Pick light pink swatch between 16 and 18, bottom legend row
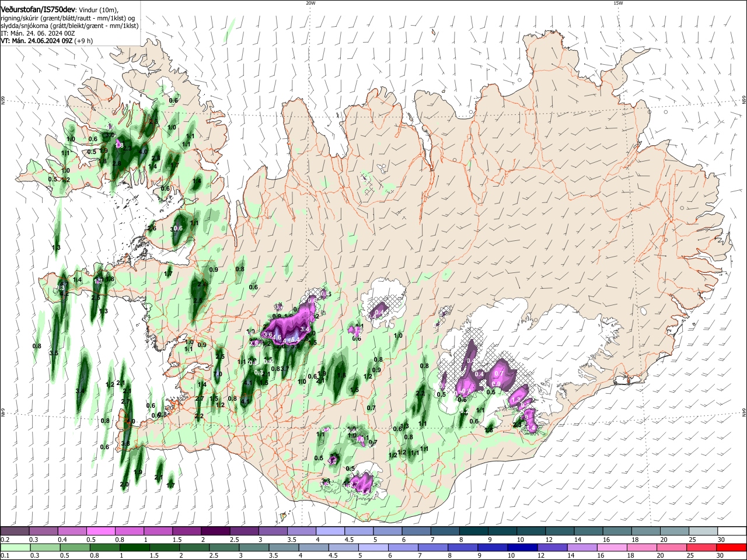 point(612,548)
